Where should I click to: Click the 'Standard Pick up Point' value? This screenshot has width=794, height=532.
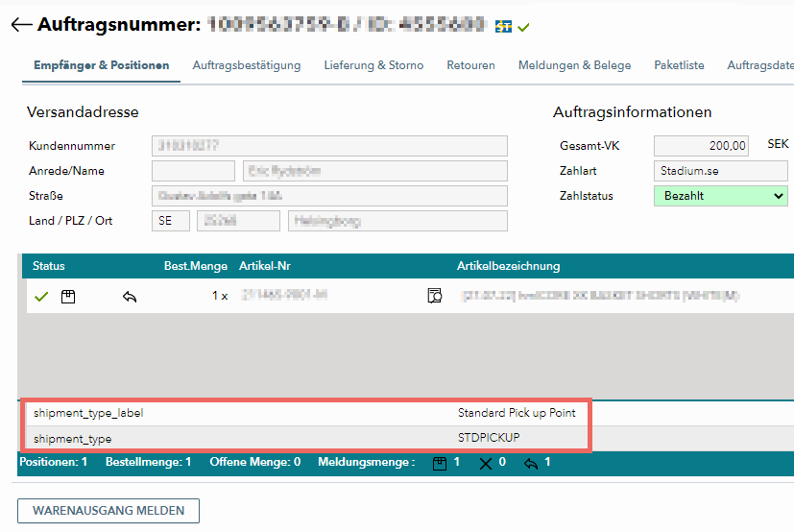coord(517,413)
